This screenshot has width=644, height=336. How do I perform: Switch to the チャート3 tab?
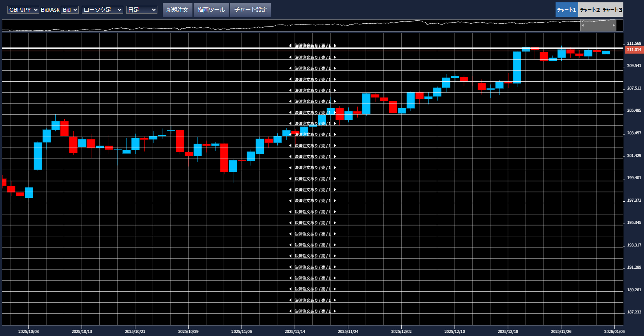pos(612,10)
